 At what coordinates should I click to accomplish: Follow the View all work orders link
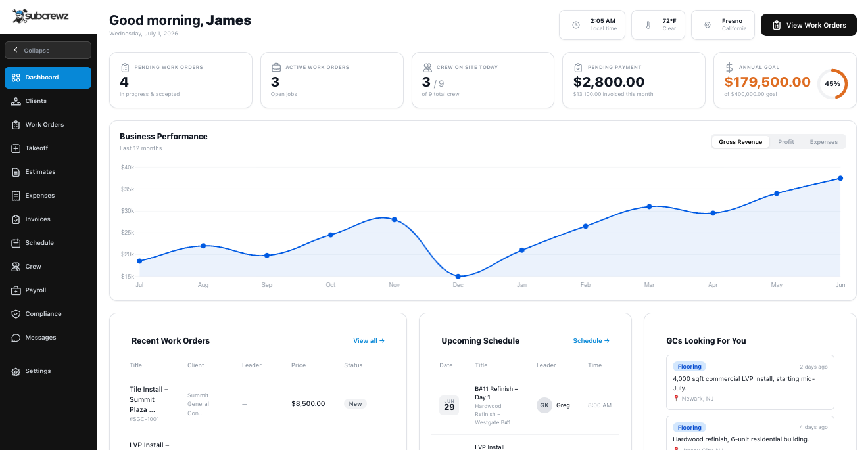[369, 341]
